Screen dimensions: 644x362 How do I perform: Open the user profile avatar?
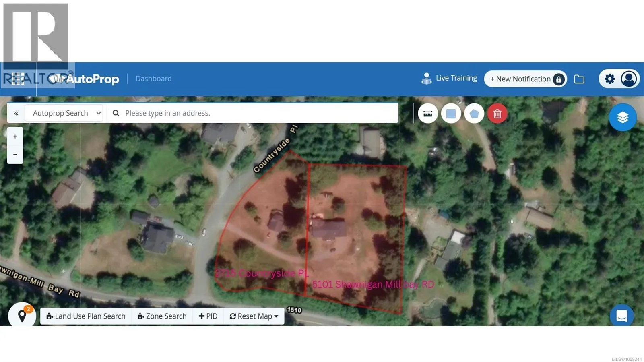pyautogui.click(x=629, y=79)
